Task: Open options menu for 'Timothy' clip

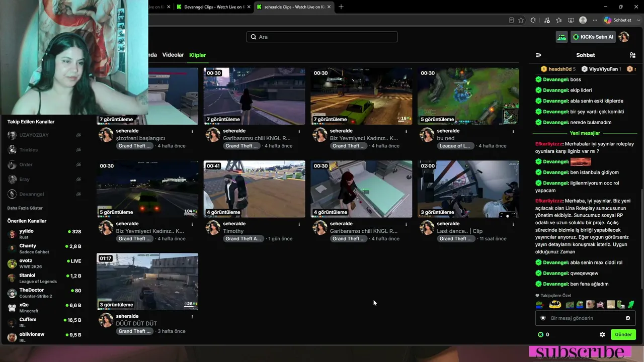Action: pyautogui.click(x=299, y=224)
